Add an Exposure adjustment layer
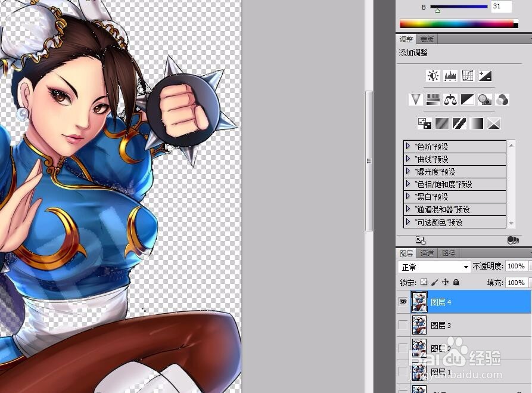The width and height of the screenshot is (532, 393). pos(485,76)
